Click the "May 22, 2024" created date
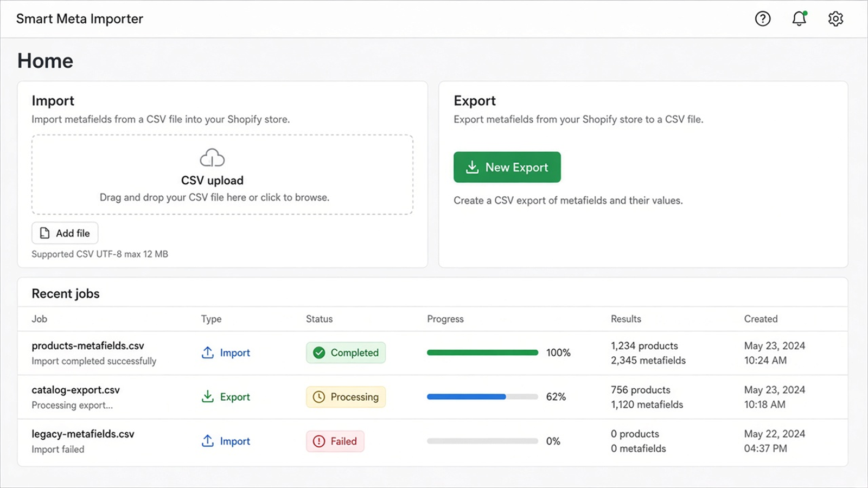The width and height of the screenshot is (868, 488). tap(775, 434)
